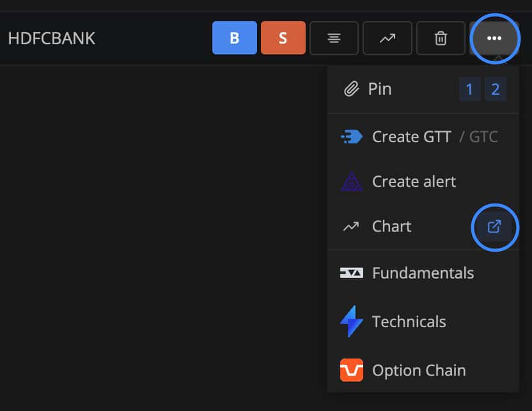
Task: Click the HDFCBANK instrument name
Action: tap(52, 38)
